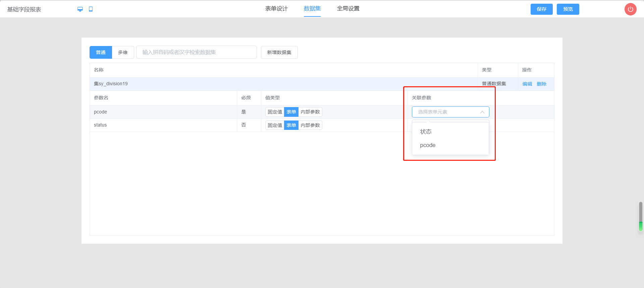The image size is (644, 288).
Task: Choose 状态 from the dropdown list
Action: click(426, 132)
